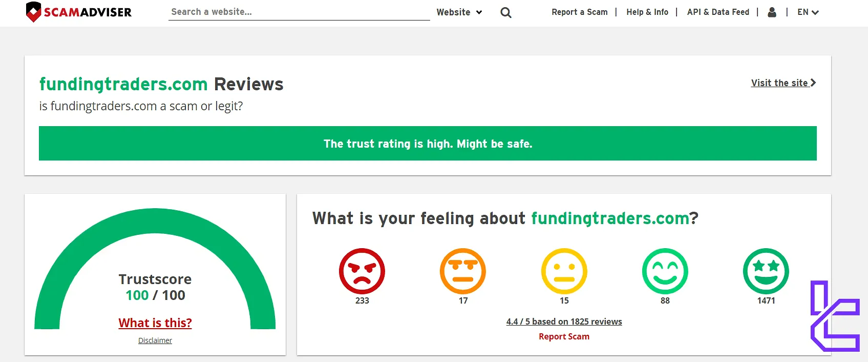
Task: Open the API & Data Feed menu
Action: [717, 12]
